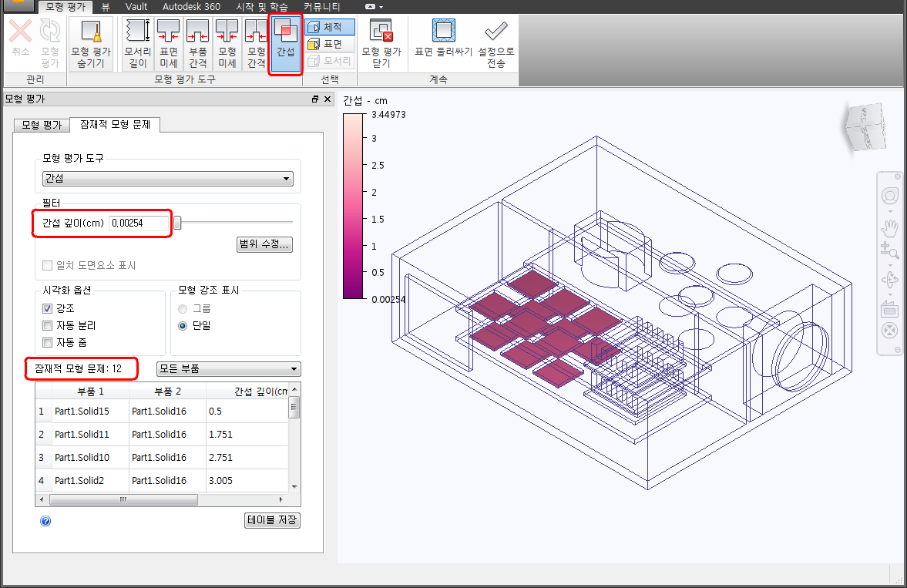Select the 부품 간격 tool

198,44
